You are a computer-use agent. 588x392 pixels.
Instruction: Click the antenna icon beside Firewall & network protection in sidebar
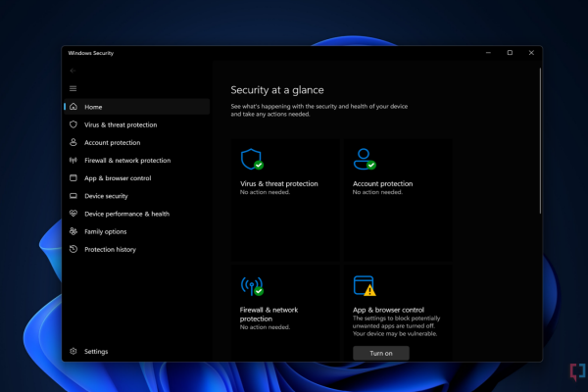pyautogui.click(x=73, y=160)
